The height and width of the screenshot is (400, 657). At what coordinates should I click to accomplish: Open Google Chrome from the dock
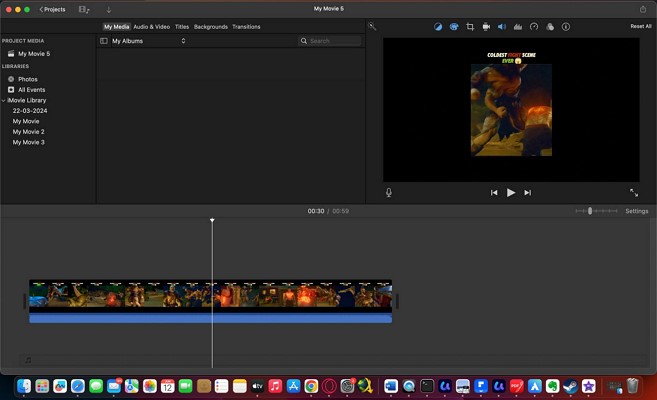tap(311, 386)
